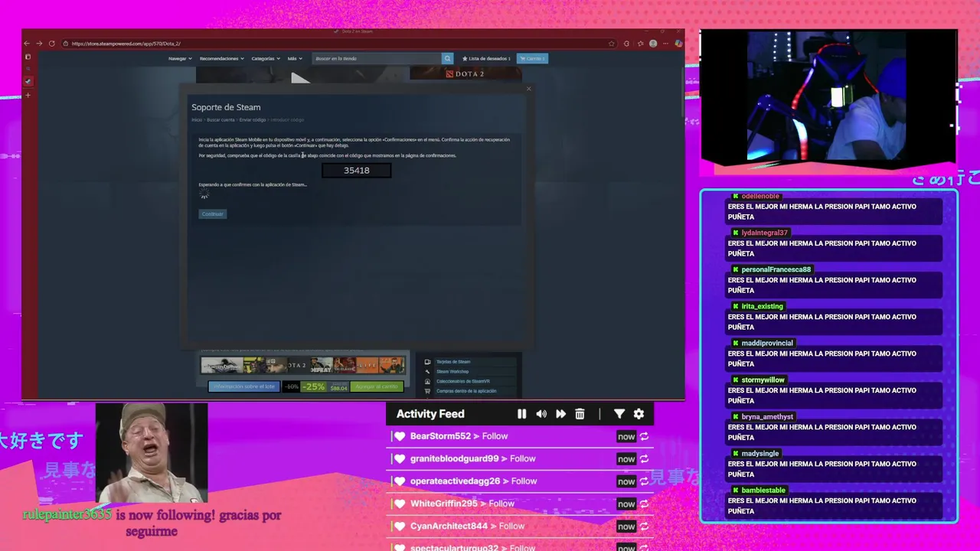
Task: Clear the Activity Feed with the trash icon
Action: click(x=580, y=414)
